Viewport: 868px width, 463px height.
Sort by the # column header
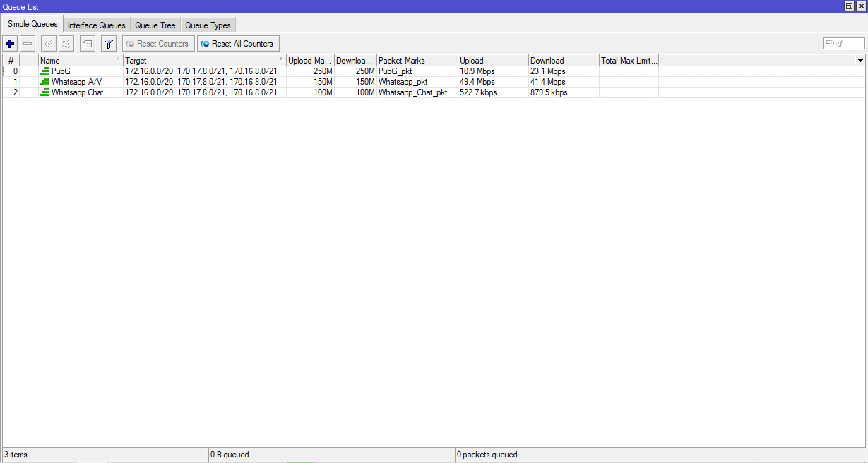click(11, 61)
